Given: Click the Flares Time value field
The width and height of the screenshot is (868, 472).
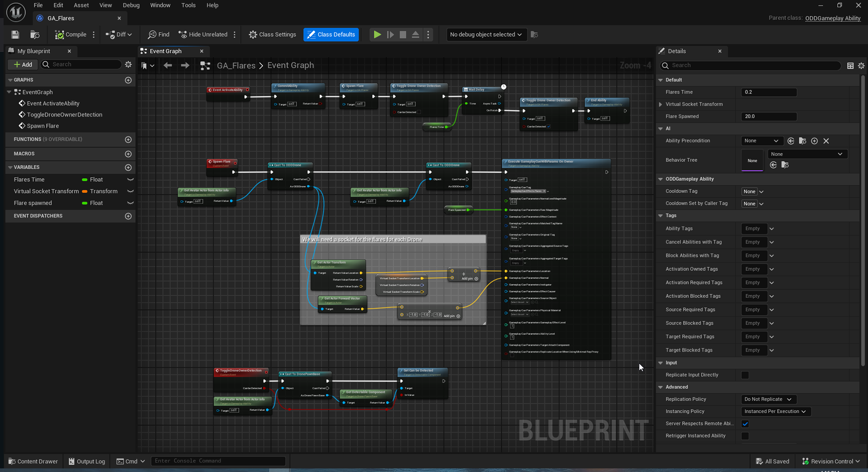Looking at the screenshot, I should [x=769, y=92].
